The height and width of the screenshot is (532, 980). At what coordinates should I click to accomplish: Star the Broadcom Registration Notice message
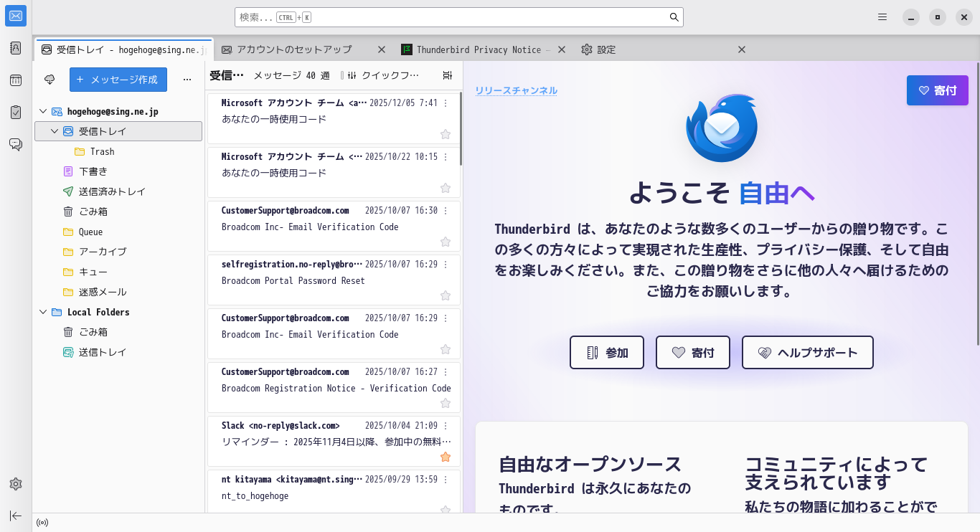click(x=446, y=403)
